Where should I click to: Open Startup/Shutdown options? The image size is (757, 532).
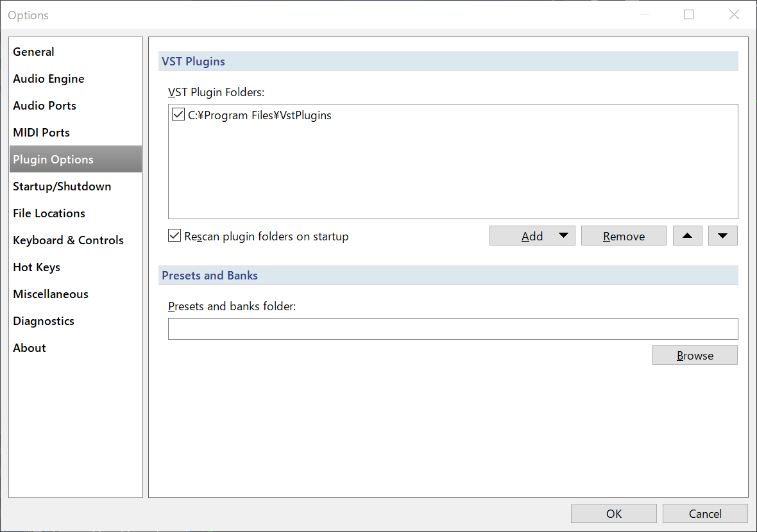pyautogui.click(x=62, y=187)
